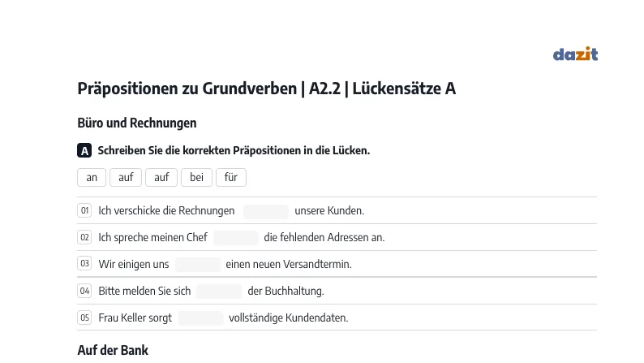644x363 pixels.
Task: Focus the blank after 'Wir einigen uns'
Action: point(198,265)
